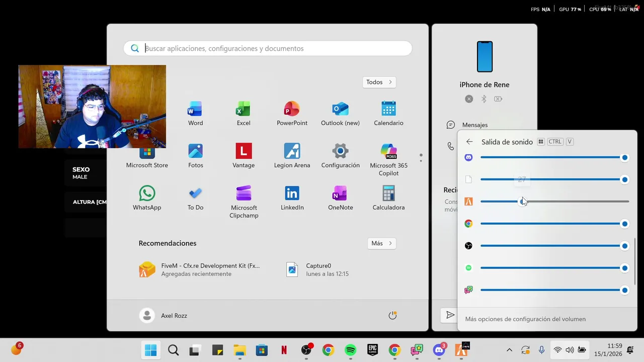The width and height of the screenshot is (644, 362).
Task: Mute the blank-file app in mixer
Action: 468,179
